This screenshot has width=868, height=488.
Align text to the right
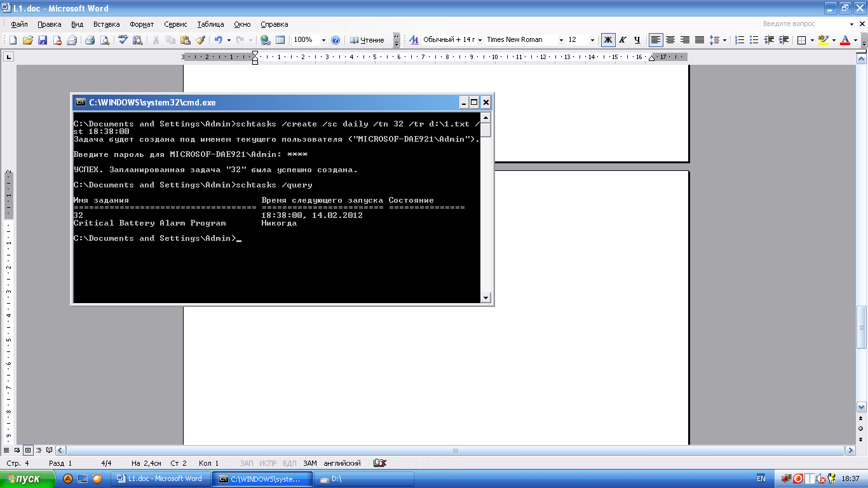pyautogui.click(x=685, y=40)
